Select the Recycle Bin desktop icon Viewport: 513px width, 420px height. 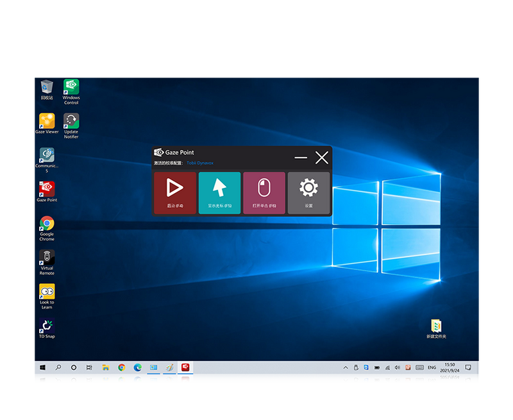pyautogui.click(x=47, y=90)
